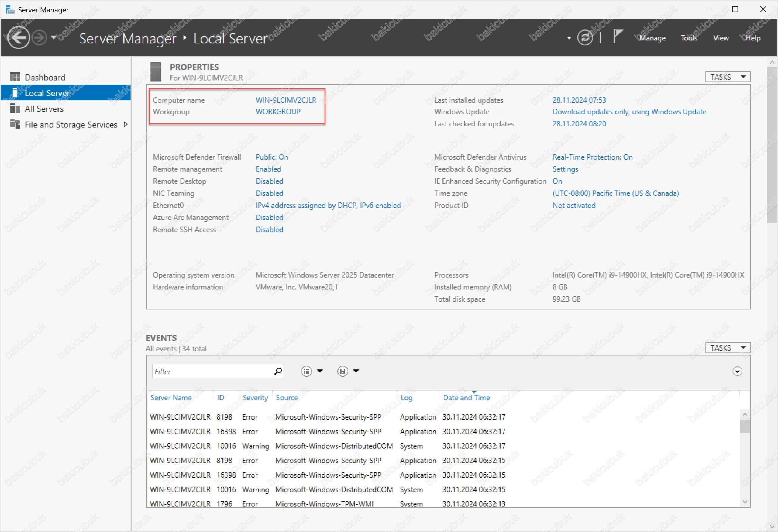Click events list scrollbar up arrow

click(745, 414)
